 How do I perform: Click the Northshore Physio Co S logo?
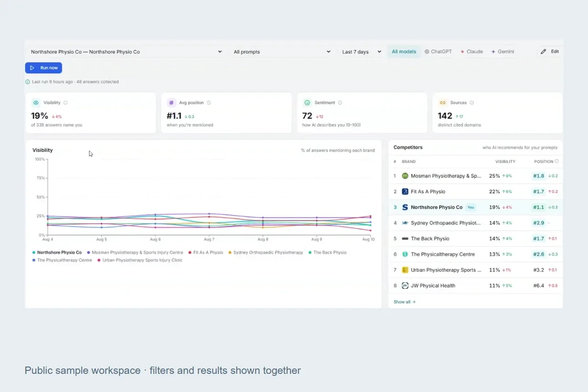point(405,207)
